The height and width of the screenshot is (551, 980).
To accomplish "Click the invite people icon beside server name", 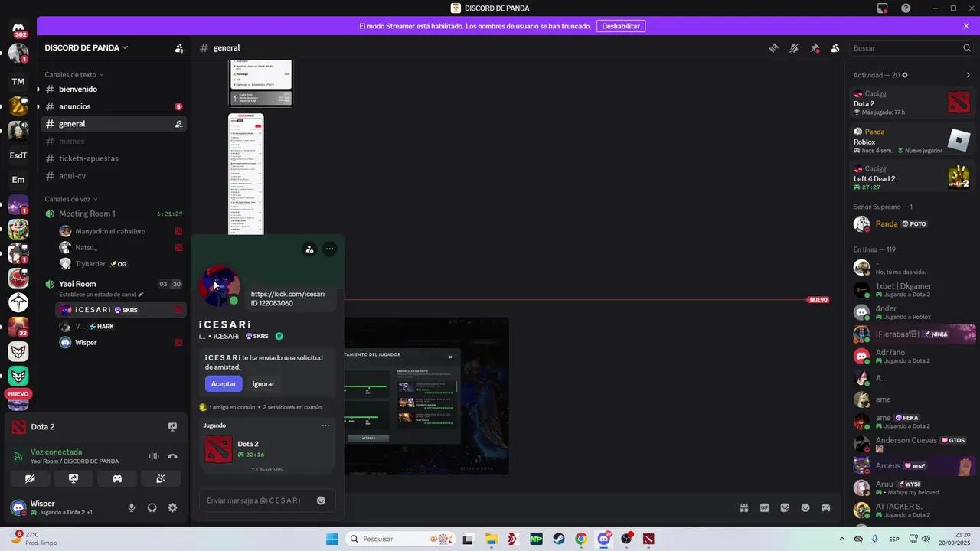I will pos(179,47).
